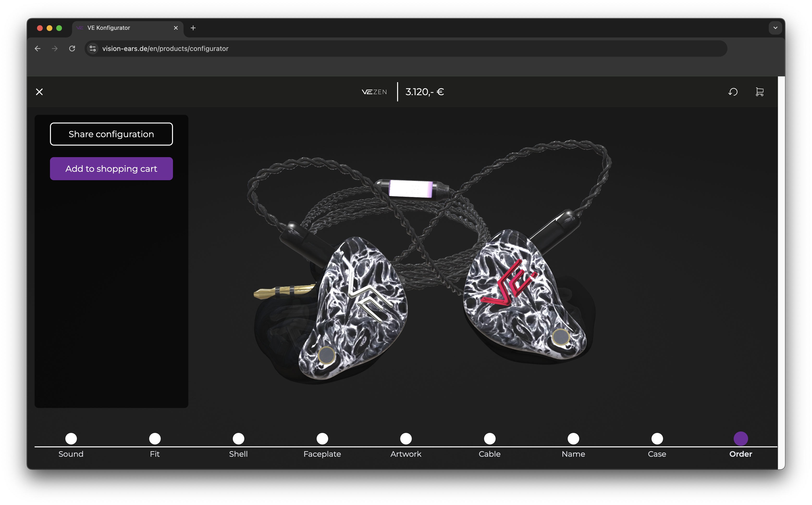Screen dimensions: 812x505
Task: Open a new browser tab with the plus icon
Action: pos(193,28)
